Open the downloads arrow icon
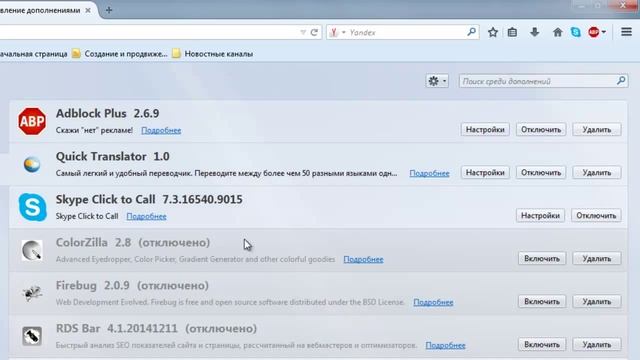 [534, 32]
